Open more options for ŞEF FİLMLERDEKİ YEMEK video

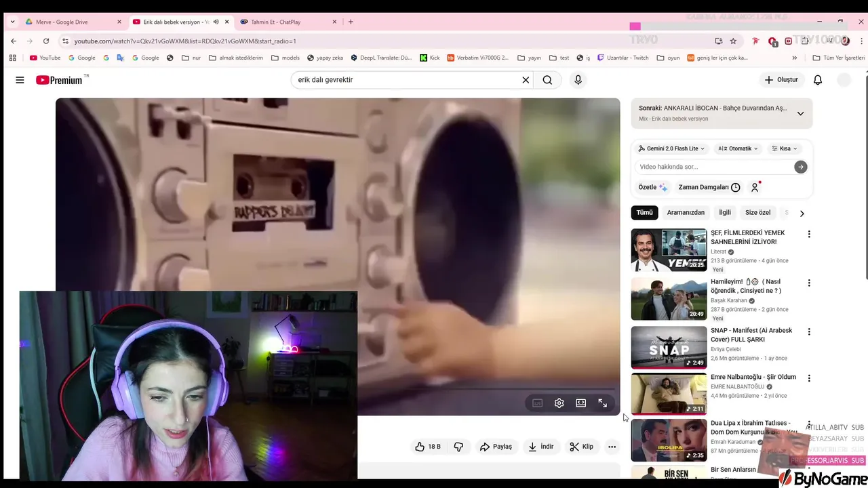[808, 234]
